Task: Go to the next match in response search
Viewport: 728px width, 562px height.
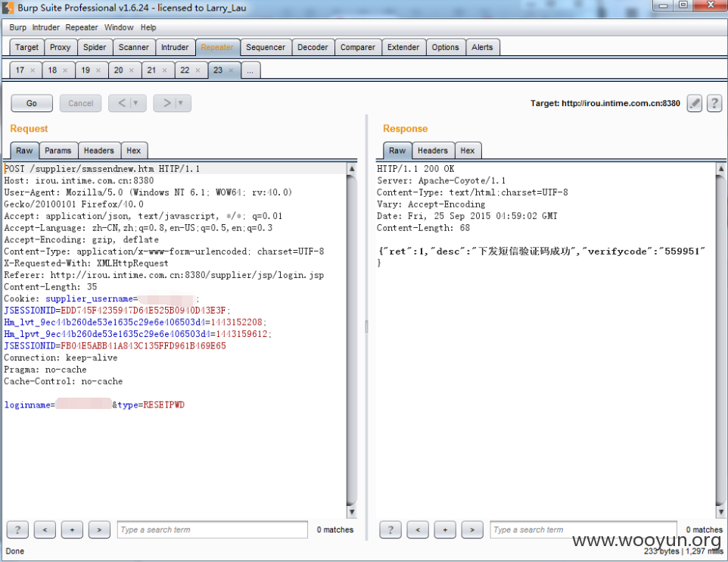Action: tap(472, 529)
